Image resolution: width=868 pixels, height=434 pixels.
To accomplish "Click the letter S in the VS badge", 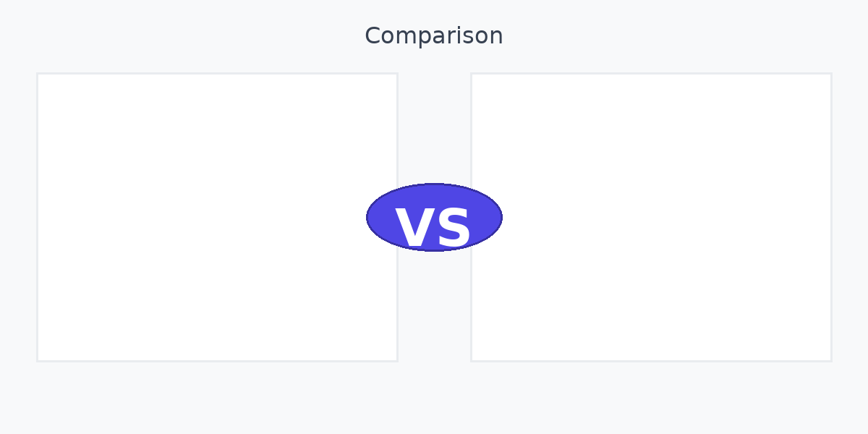I will click(x=454, y=229).
